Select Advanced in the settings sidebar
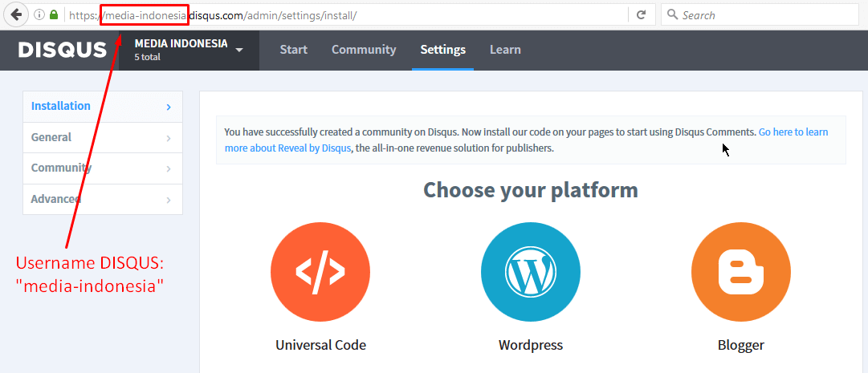Screen dimensions: 868x373 click(x=103, y=199)
